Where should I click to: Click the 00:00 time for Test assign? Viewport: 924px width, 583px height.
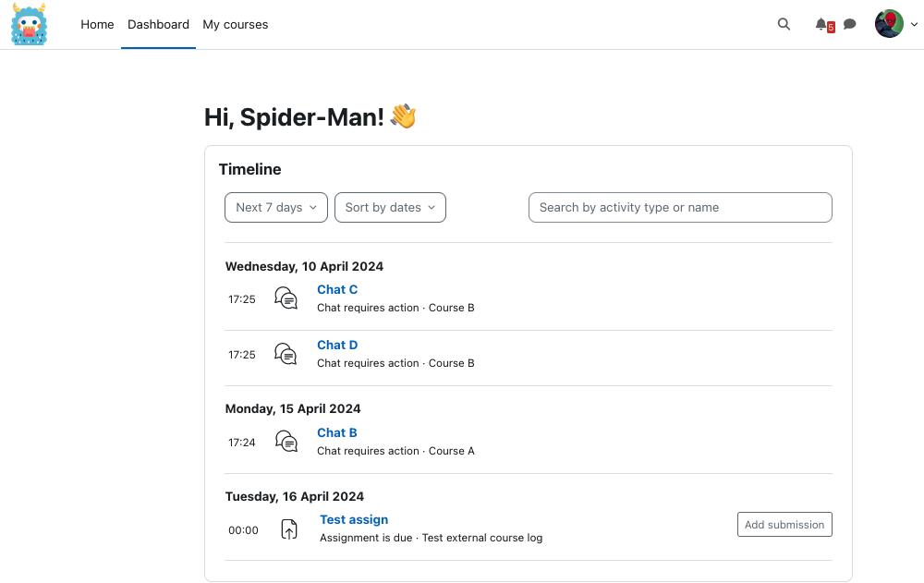pyautogui.click(x=243, y=530)
